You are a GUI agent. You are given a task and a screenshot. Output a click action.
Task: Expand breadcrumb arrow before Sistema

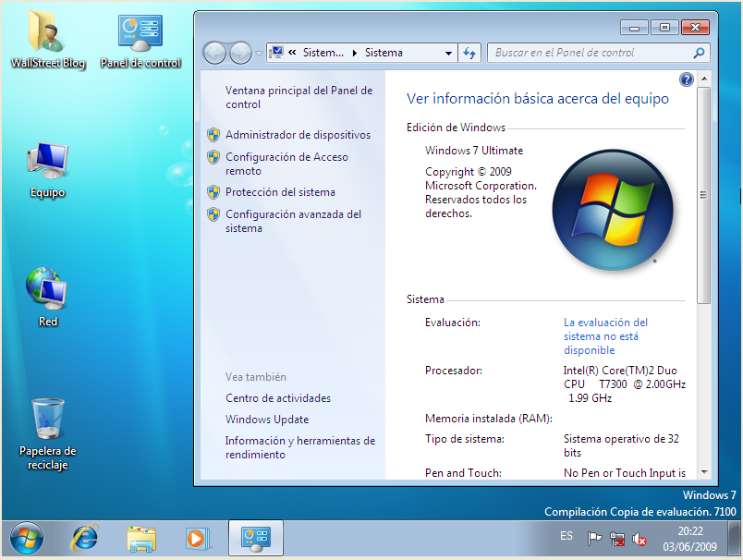355,53
